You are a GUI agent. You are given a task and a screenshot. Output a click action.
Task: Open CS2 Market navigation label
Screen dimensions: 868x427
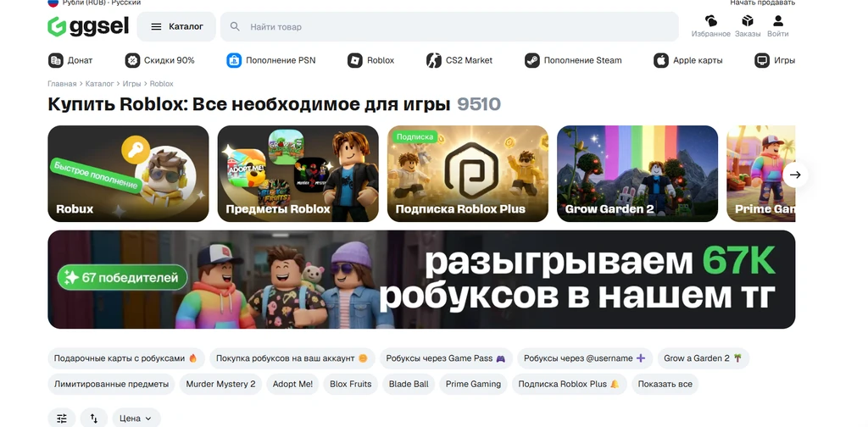[x=469, y=60]
